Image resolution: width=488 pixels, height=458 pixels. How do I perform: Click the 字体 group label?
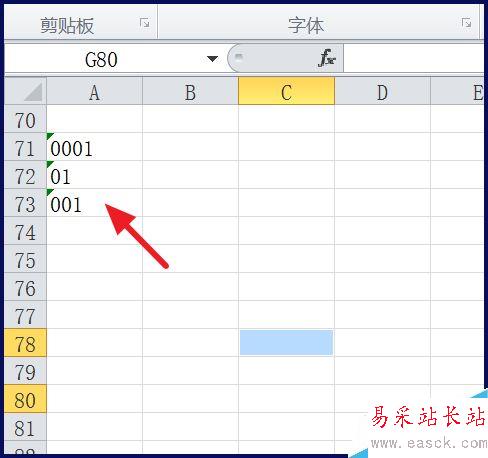pos(306,26)
